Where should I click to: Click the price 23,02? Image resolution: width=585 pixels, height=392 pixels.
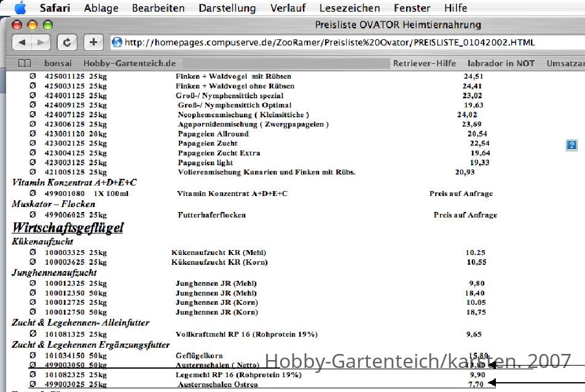point(473,96)
